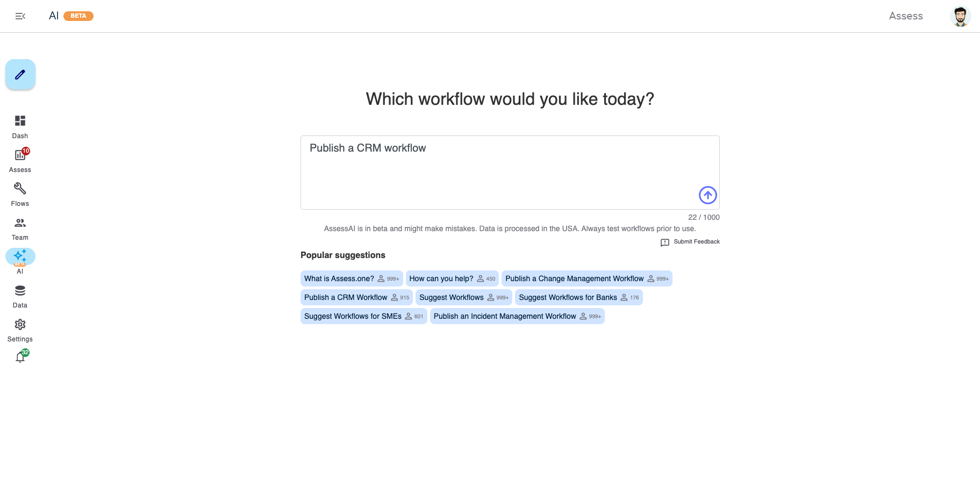This screenshot has height=501, width=980.
Task: Open the Team people icon
Action: point(20,228)
